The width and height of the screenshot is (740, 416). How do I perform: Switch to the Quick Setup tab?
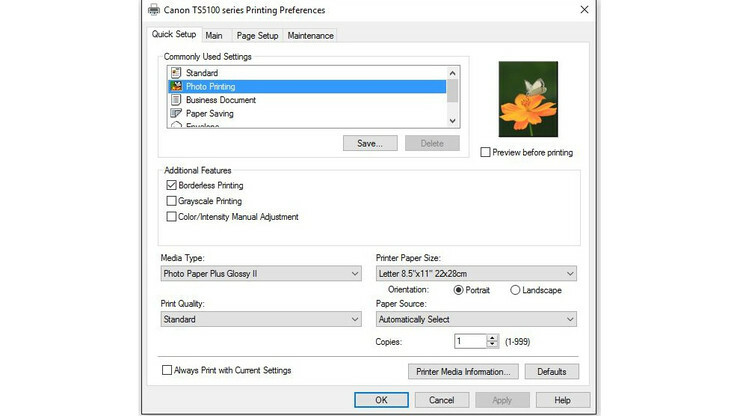click(x=174, y=34)
